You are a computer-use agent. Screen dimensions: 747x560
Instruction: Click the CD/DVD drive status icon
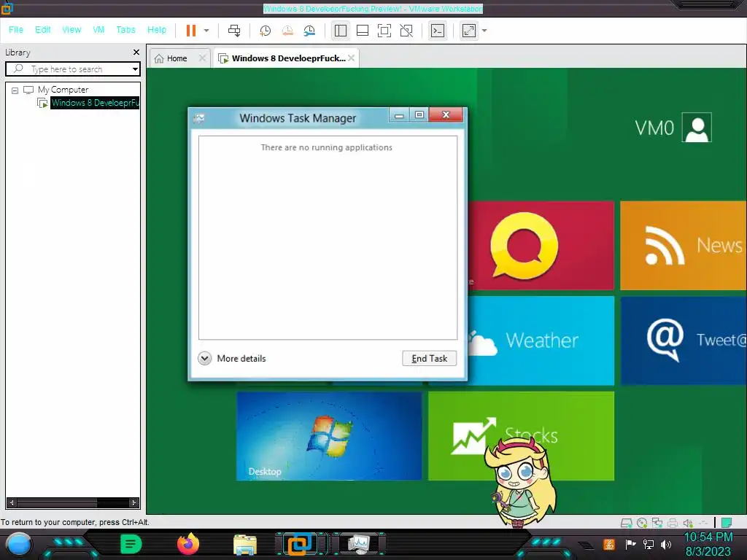point(642,523)
